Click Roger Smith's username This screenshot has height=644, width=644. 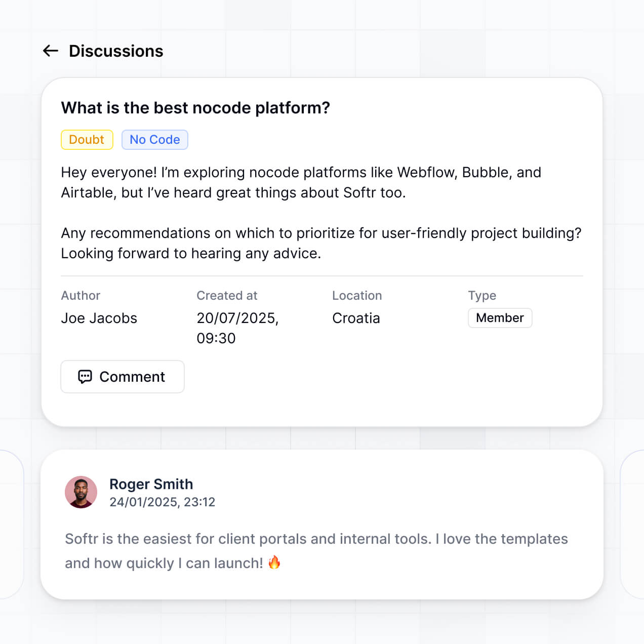(x=151, y=484)
